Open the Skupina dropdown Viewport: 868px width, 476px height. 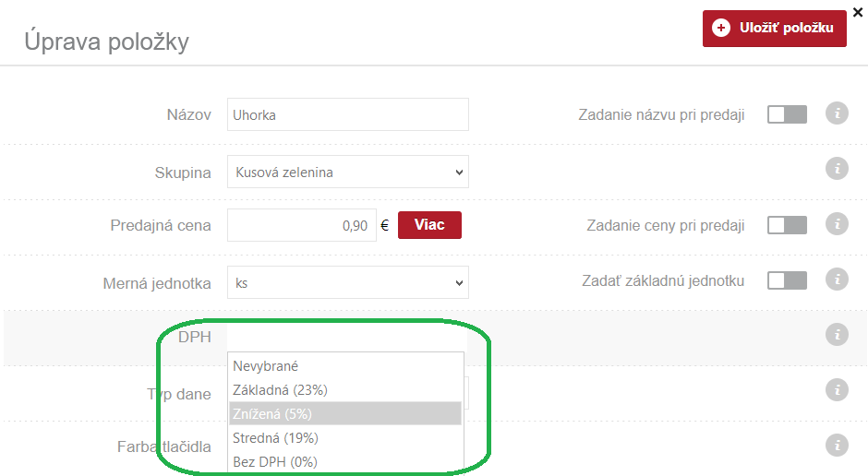coord(347,172)
